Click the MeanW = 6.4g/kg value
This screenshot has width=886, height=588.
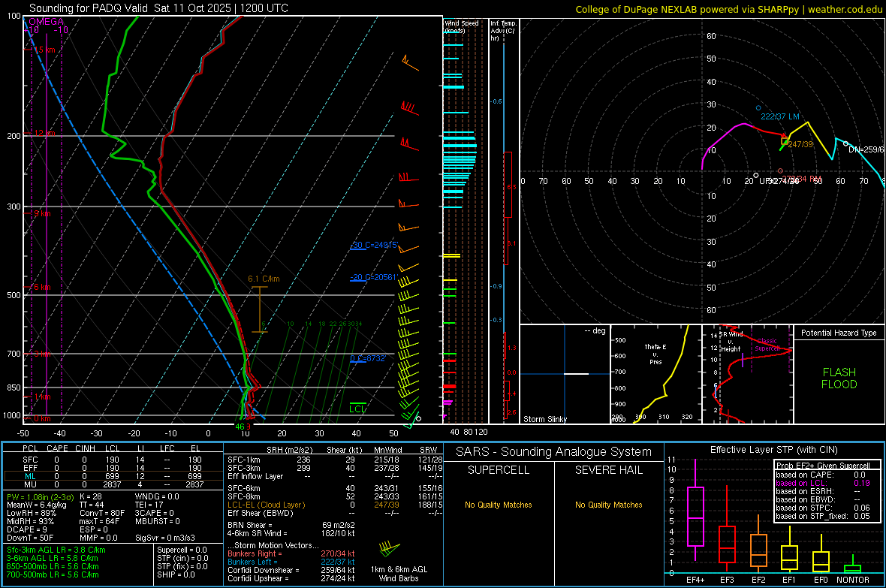point(37,505)
